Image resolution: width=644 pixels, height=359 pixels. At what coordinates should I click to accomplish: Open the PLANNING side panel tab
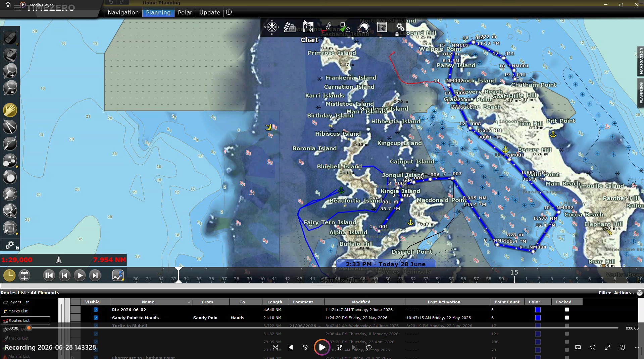pyautogui.click(x=641, y=93)
